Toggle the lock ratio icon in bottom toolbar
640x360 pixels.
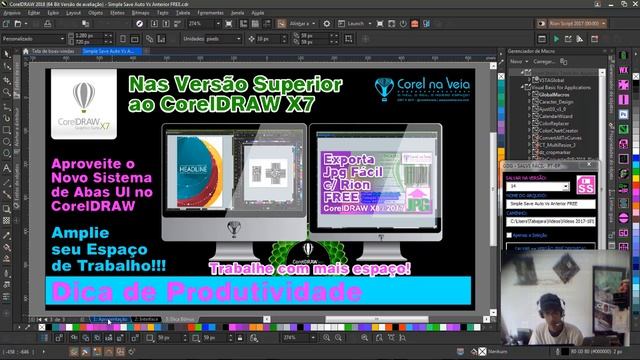[x=240, y=338]
